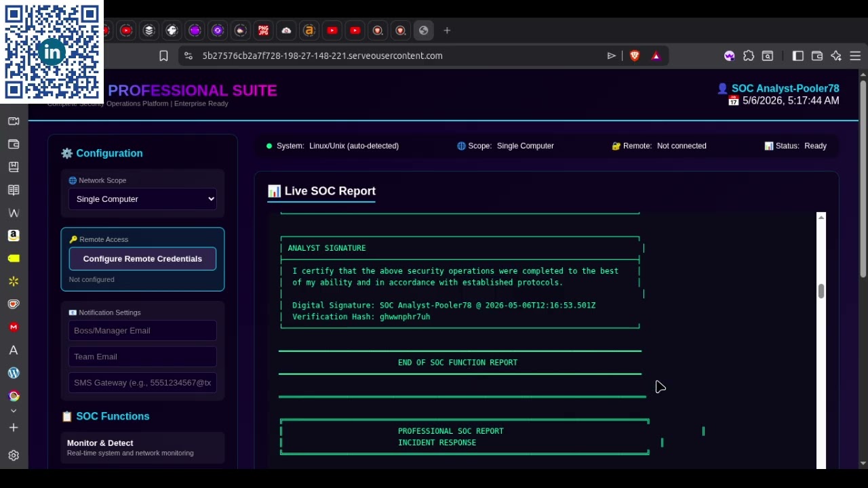Switch to the orange 'a' tab
The width and height of the screenshot is (868, 488).
309,30
